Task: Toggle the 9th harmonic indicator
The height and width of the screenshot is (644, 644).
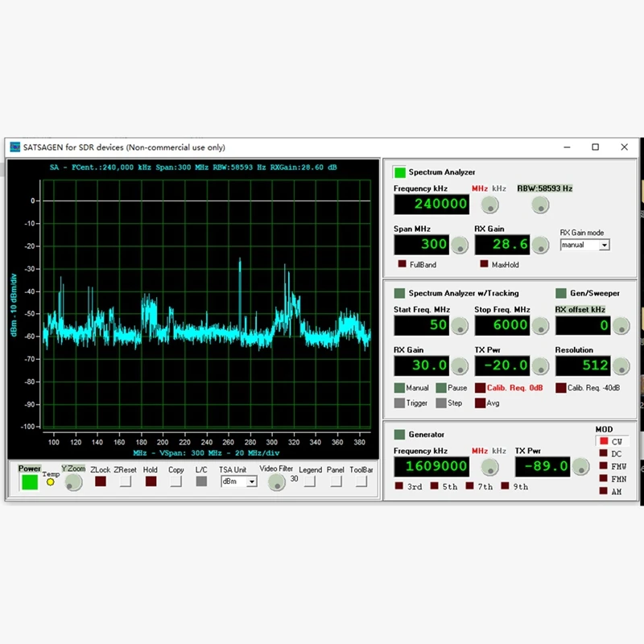Action: 505,485
